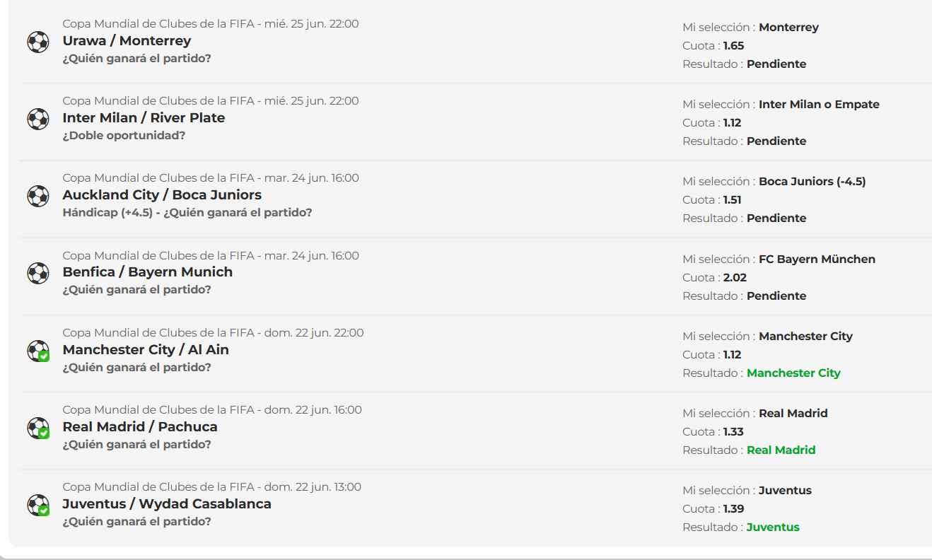Click the Hándicap (+4.5) question line

pos(187,212)
